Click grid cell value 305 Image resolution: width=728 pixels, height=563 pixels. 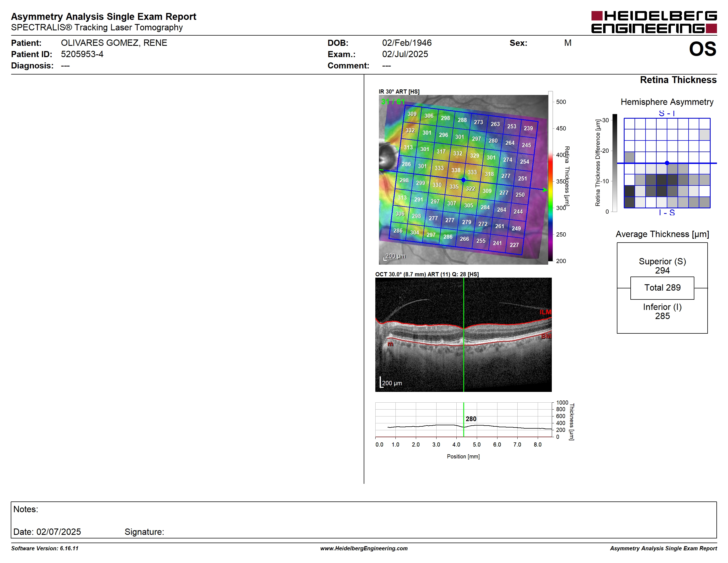pyautogui.click(x=468, y=205)
